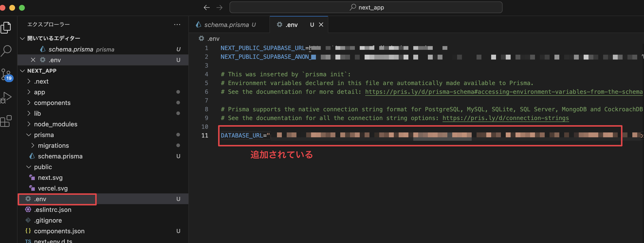Click the gear icon beside .env in tree

pyautogui.click(x=28, y=199)
